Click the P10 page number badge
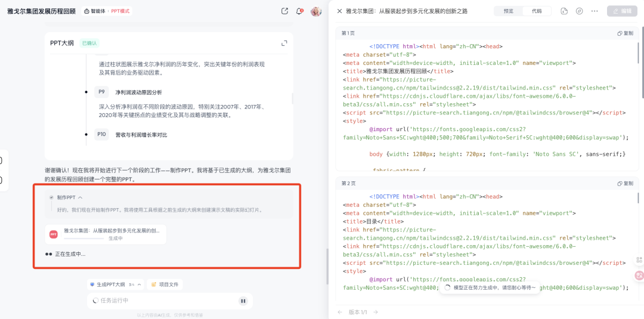The height and width of the screenshot is (319, 644). (x=101, y=135)
